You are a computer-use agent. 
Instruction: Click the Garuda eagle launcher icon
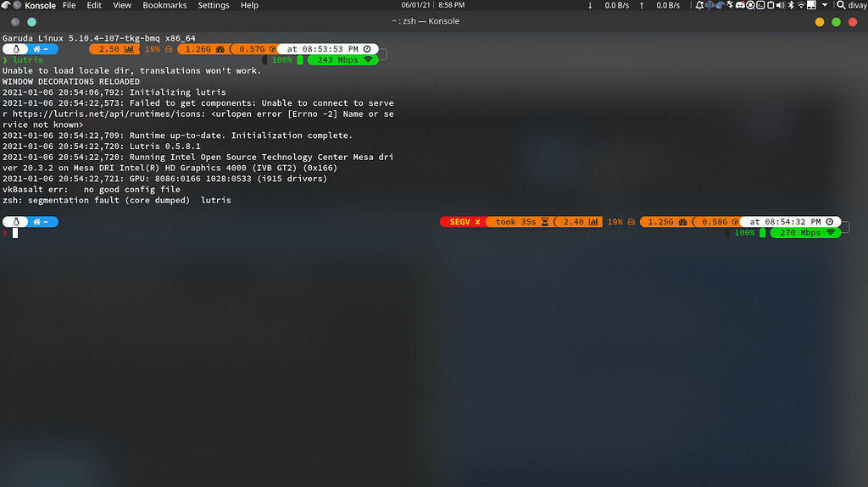pos(6,5)
